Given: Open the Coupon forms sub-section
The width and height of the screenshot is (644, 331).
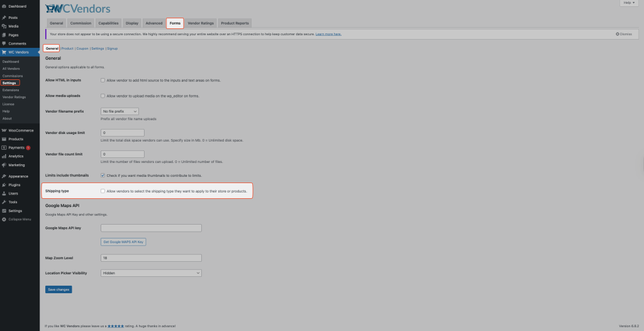Looking at the screenshot, I should (82, 48).
